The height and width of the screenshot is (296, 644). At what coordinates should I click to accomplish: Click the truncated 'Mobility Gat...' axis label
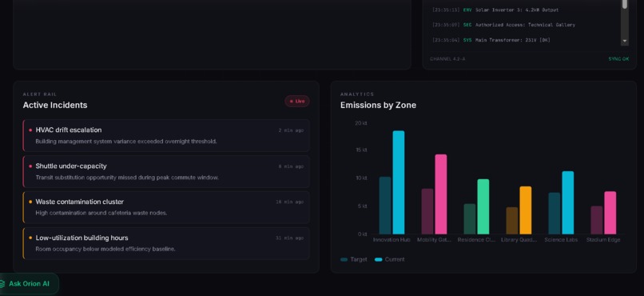click(435, 240)
